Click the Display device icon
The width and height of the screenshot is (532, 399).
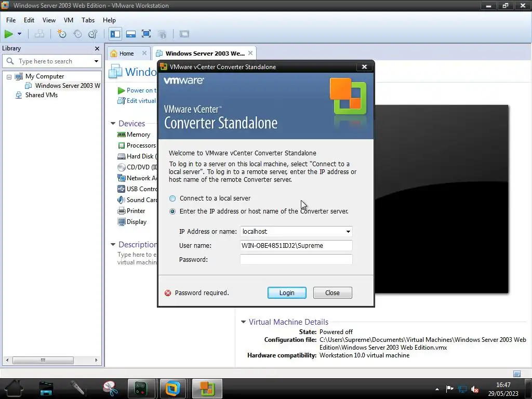click(x=122, y=221)
